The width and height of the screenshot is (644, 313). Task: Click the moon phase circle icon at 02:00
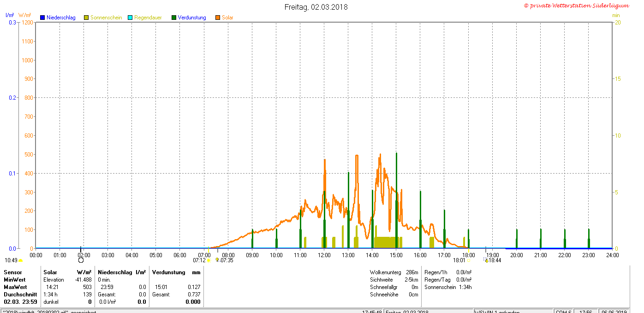81,260
